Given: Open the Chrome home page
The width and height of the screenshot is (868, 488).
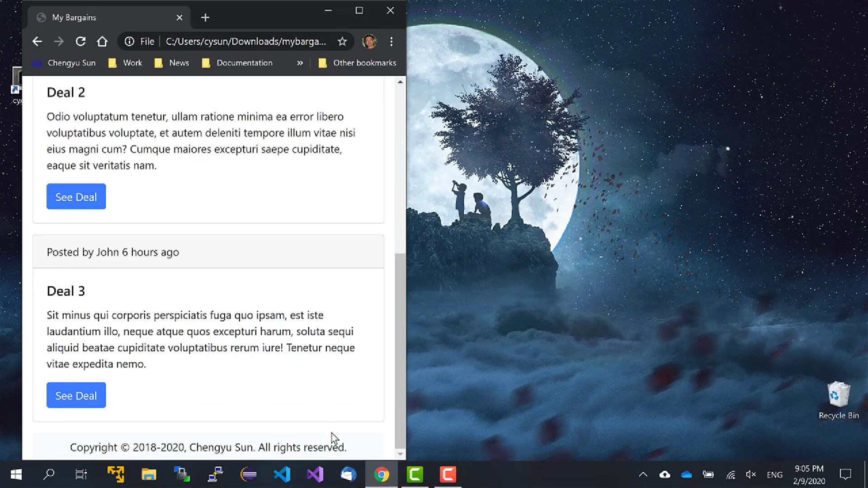Looking at the screenshot, I should click(x=102, y=42).
